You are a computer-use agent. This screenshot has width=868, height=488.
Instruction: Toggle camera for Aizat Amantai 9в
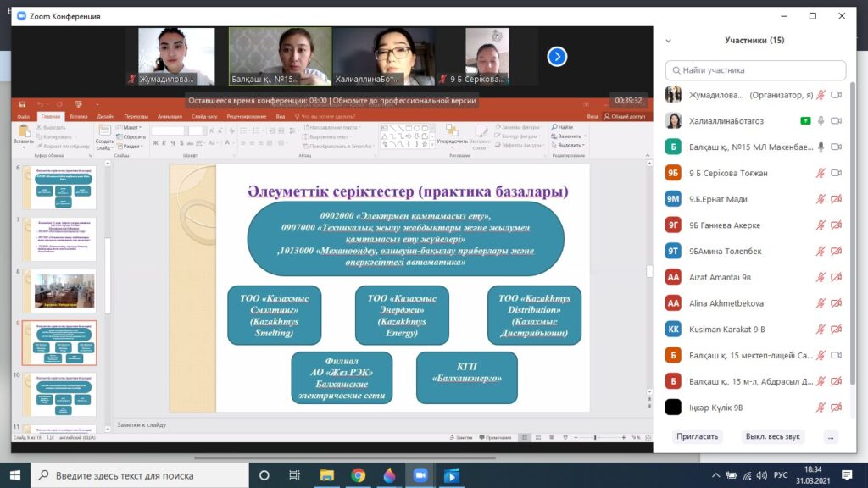(837, 277)
